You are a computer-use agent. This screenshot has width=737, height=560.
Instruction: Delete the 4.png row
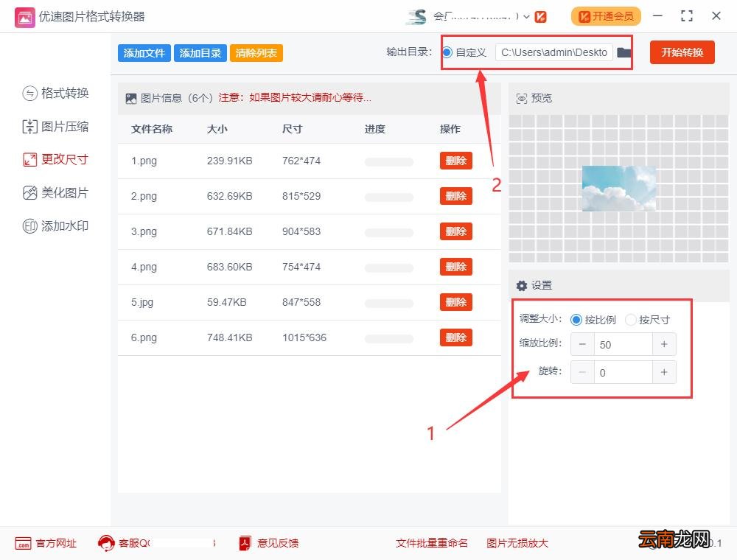pos(456,267)
